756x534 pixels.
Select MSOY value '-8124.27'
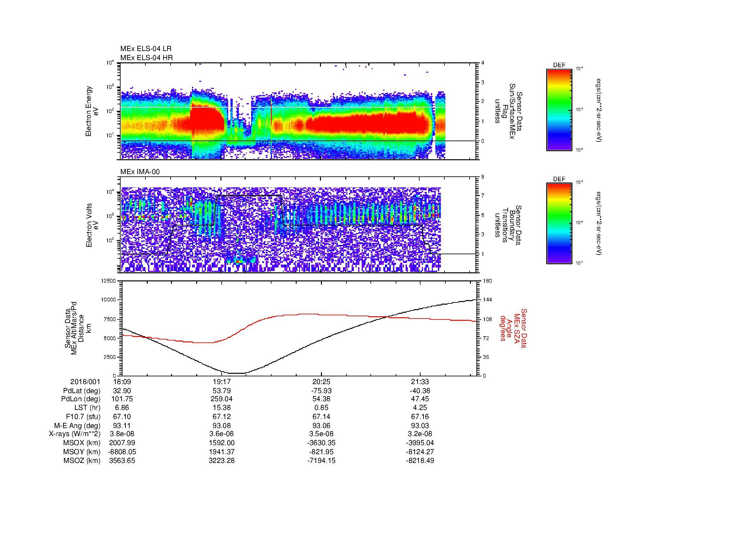420,452
